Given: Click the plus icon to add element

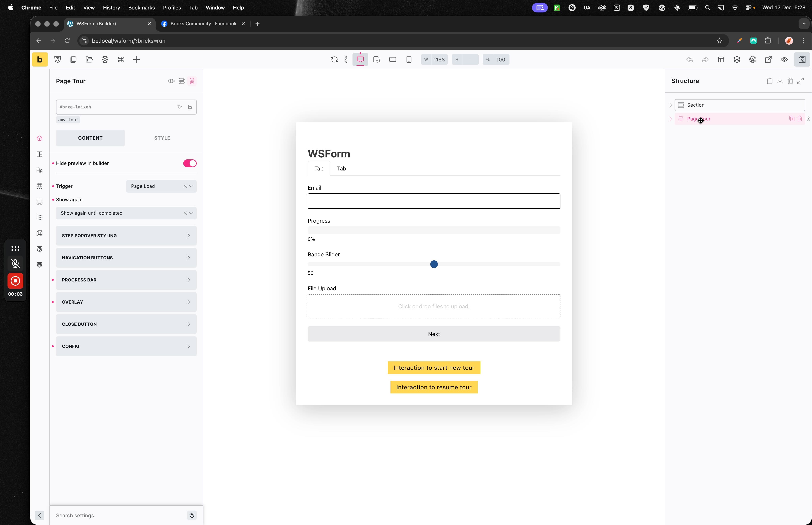Looking at the screenshot, I should [137, 60].
